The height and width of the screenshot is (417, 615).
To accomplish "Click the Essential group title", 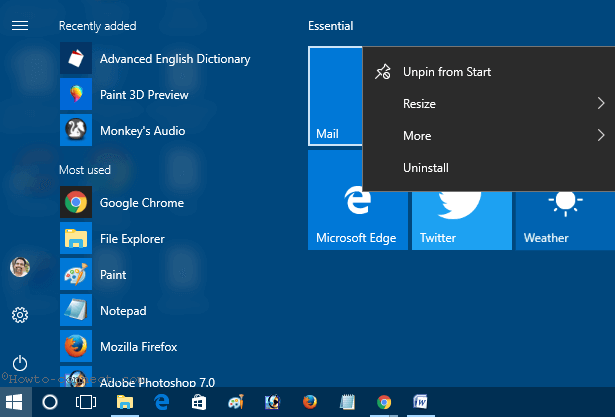I will 331,26.
